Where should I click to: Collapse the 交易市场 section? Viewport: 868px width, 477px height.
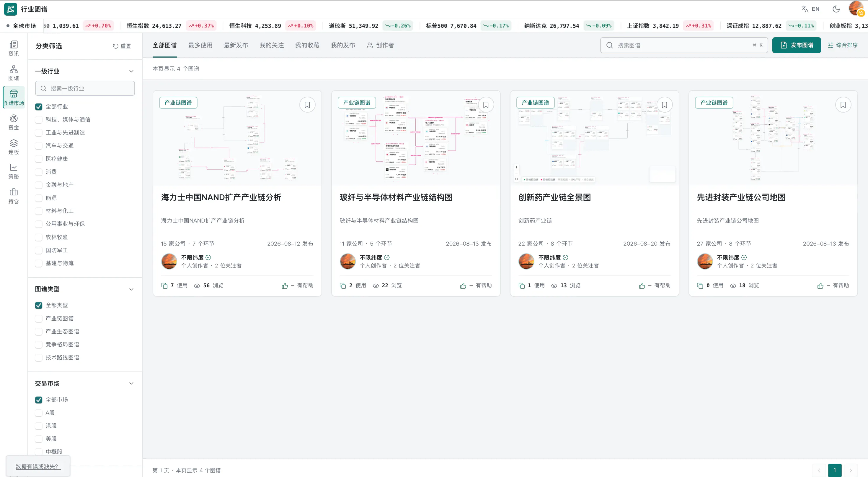pyautogui.click(x=131, y=384)
